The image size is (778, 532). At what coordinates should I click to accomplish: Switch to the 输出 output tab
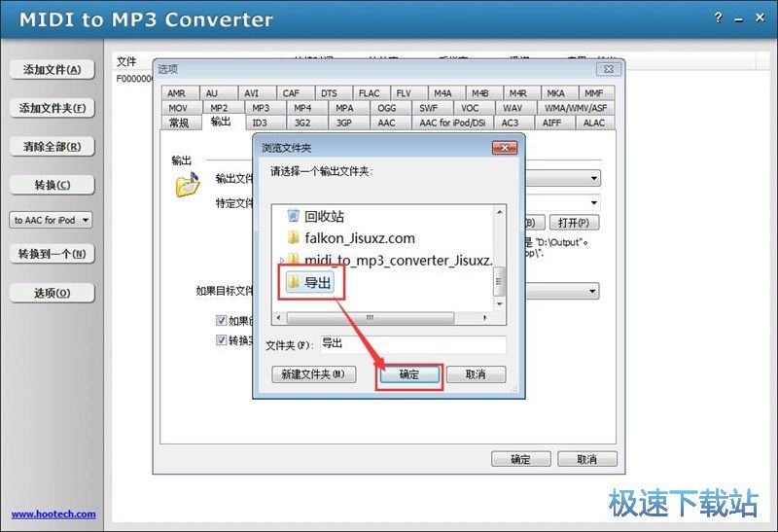coord(224,122)
